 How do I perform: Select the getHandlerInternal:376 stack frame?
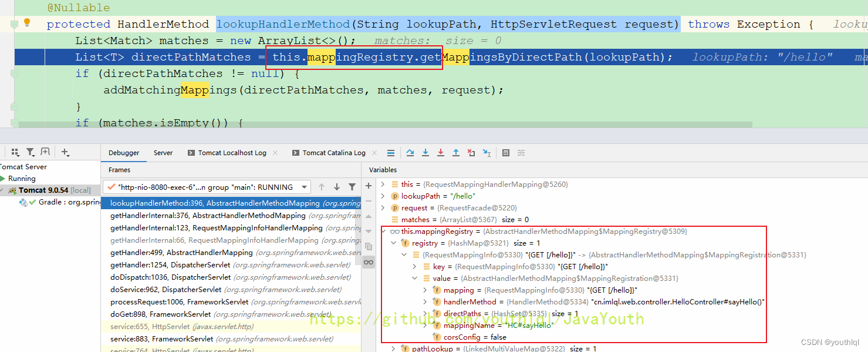tap(231, 216)
